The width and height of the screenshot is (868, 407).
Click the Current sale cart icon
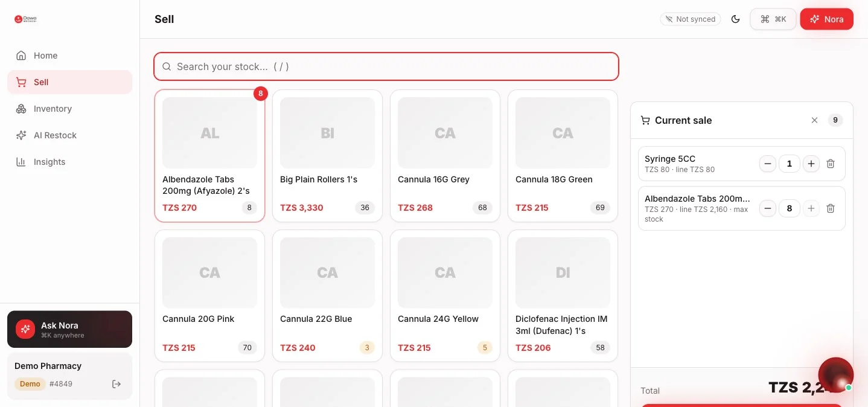coord(645,120)
